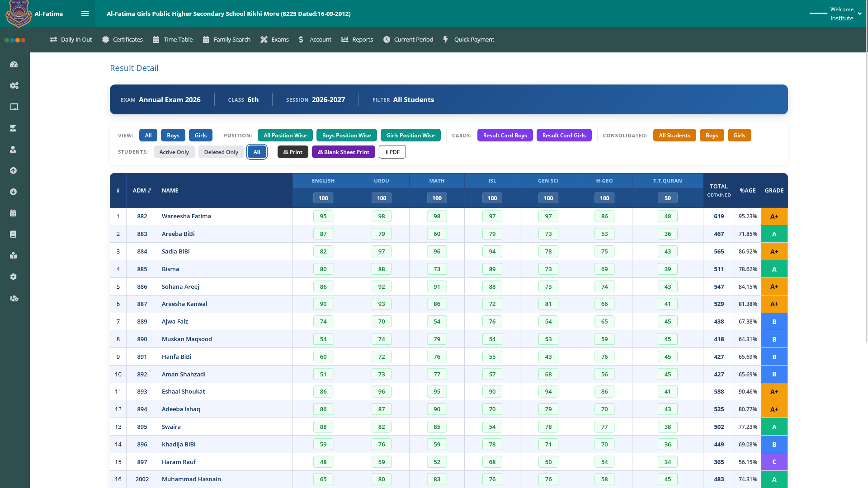The image size is (868, 488).
Task: Click Sadia BiBi's Urdu mark 97
Action: click(x=382, y=252)
